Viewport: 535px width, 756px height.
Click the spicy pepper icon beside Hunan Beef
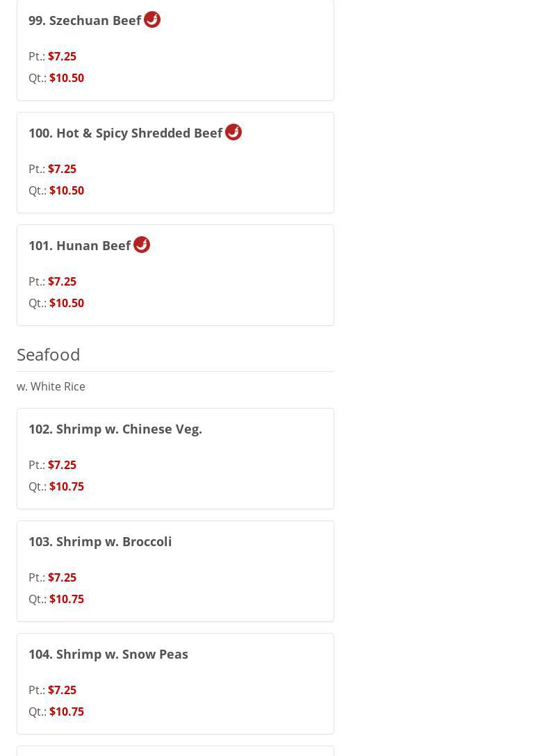[x=142, y=245]
